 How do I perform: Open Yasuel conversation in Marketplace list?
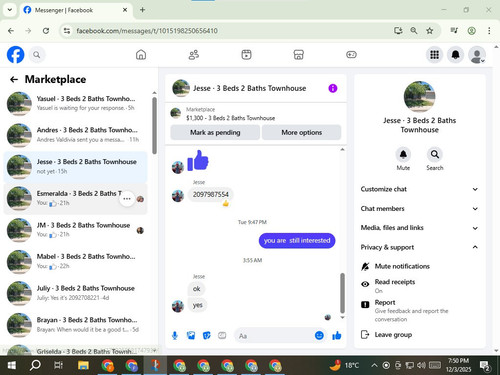pos(75,103)
